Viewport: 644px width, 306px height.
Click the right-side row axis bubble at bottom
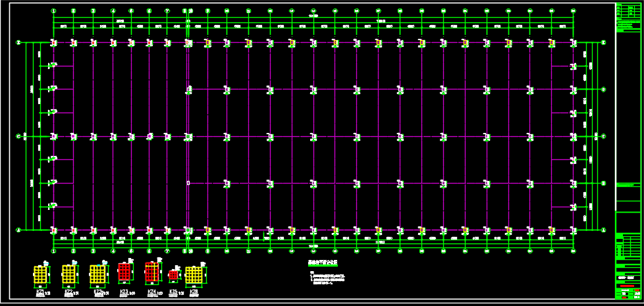[603, 230]
